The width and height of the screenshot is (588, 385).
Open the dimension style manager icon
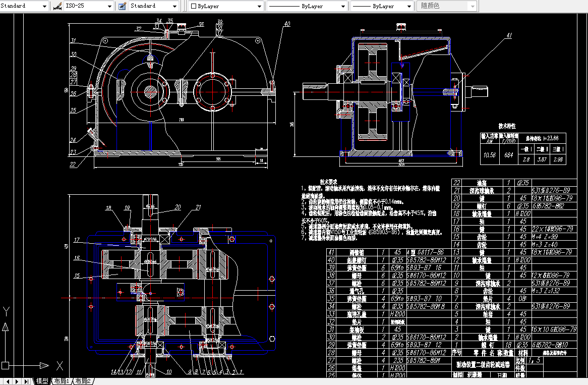click(57, 6)
